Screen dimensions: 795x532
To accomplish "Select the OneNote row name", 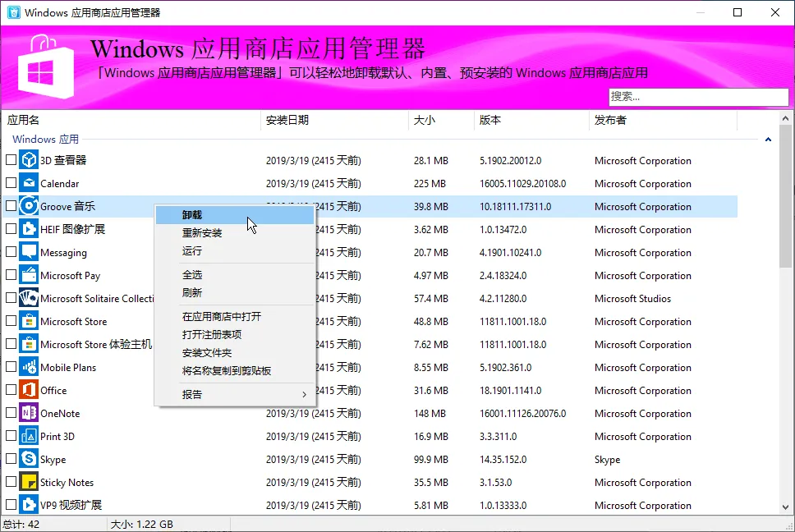I will (60, 414).
